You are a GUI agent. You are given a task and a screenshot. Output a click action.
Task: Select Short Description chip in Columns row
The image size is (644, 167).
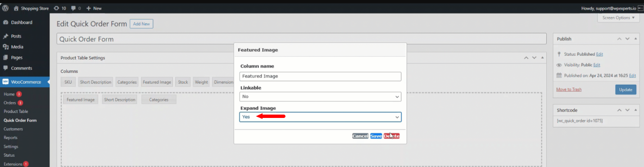click(x=95, y=82)
